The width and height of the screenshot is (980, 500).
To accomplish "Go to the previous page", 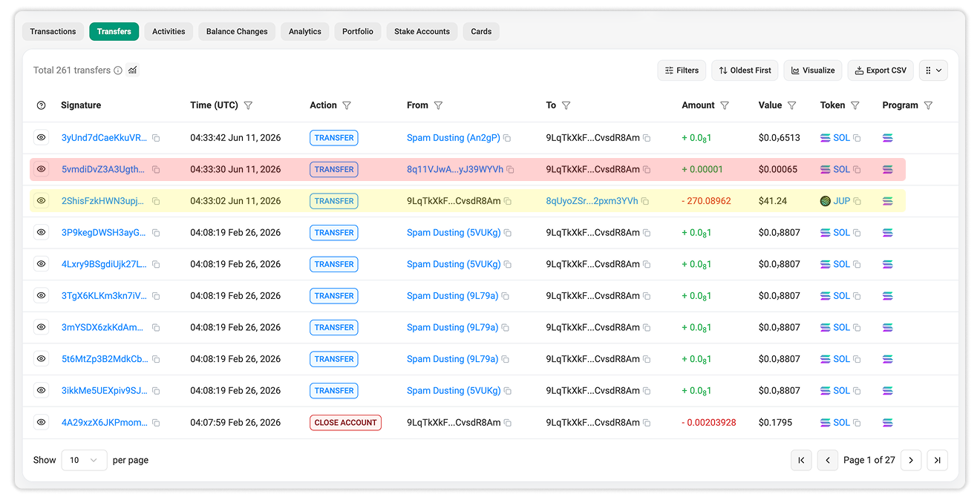I will 828,460.
